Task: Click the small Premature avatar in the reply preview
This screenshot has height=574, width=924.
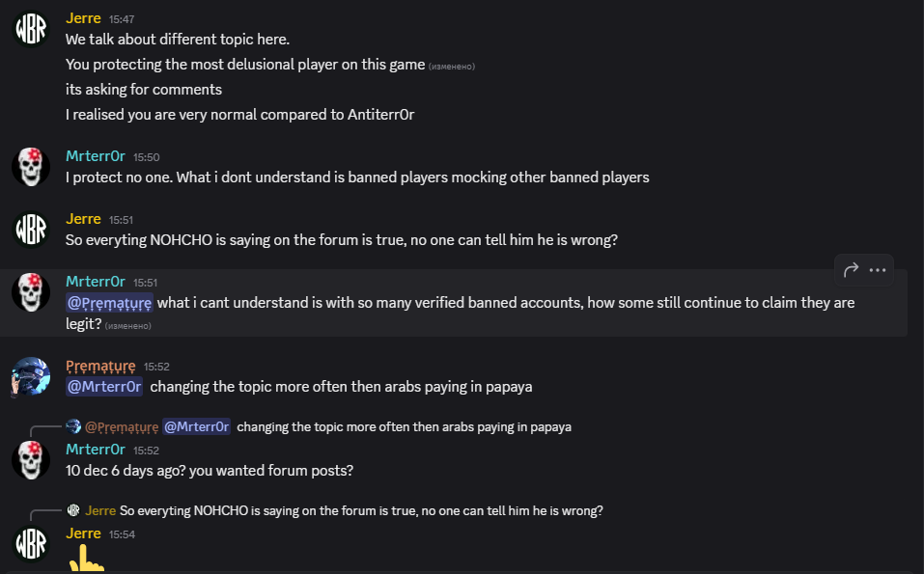Action: pyautogui.click(x=72, y=426)
